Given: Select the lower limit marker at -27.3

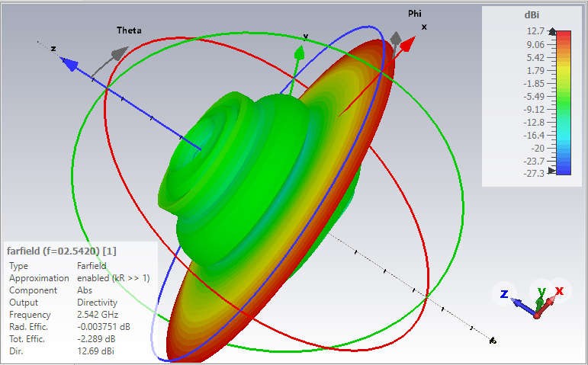Looking at the screenshot, I should pyautogui.click(x=551, y=171).
